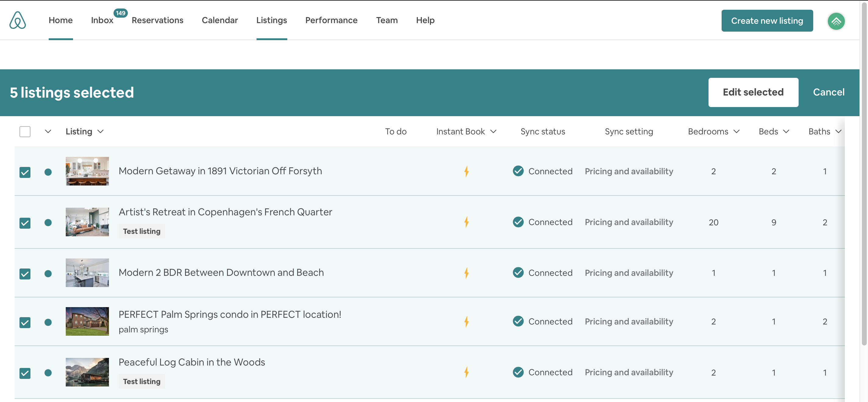This screenshot has width=868, height=402.
Task: Click the Sync setting column header
Action: click(629, 131)
